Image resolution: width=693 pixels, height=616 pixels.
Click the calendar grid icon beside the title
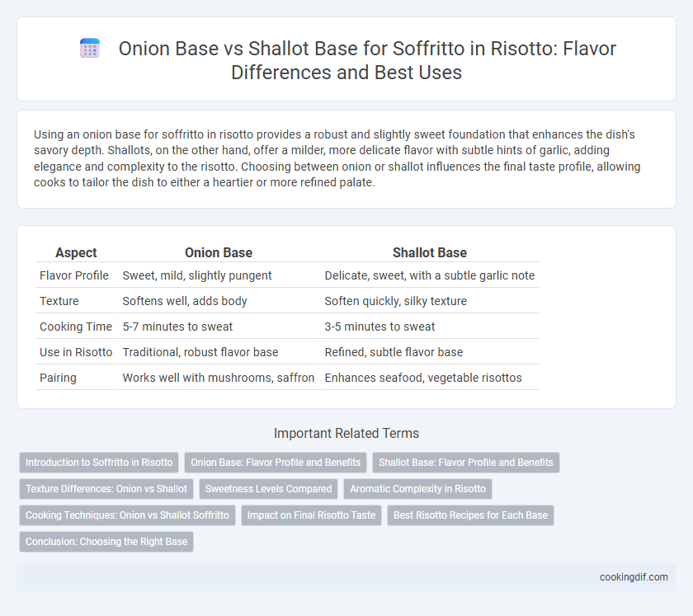pyautogui.click(x=90, y=49)
